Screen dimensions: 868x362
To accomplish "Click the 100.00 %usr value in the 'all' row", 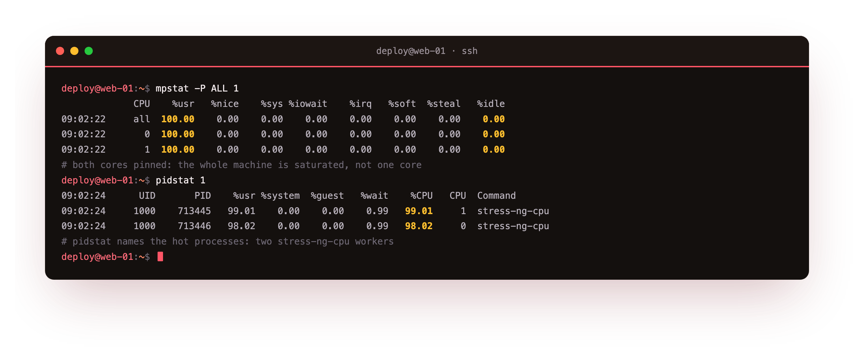I will click(x=178, y=119).
